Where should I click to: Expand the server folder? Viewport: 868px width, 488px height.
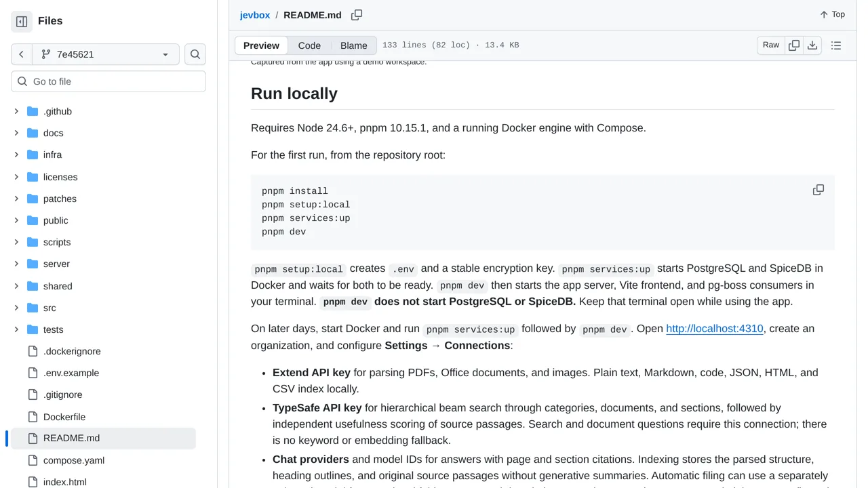(16, 264)
